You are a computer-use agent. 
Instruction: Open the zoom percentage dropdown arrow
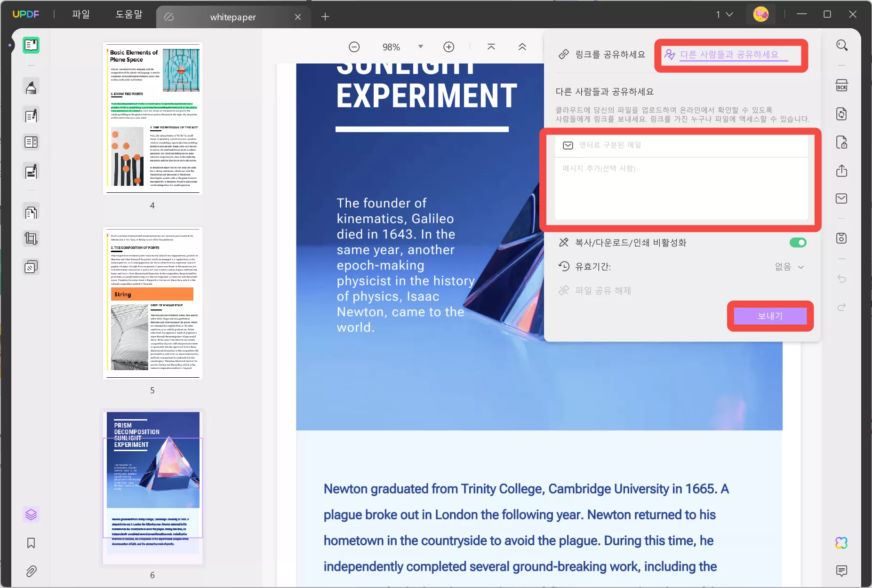point(421,47)
